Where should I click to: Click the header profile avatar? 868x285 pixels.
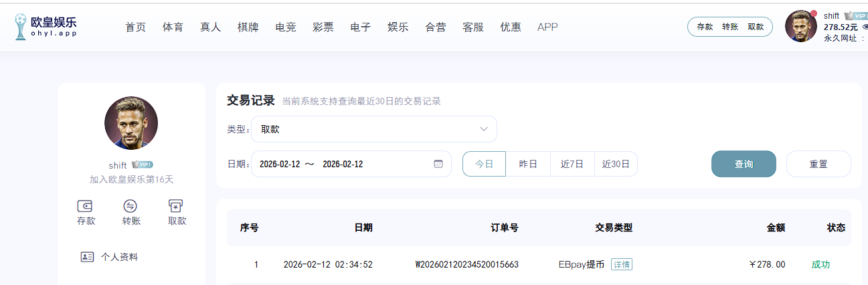pyautogui.click(x=800, y=27)
